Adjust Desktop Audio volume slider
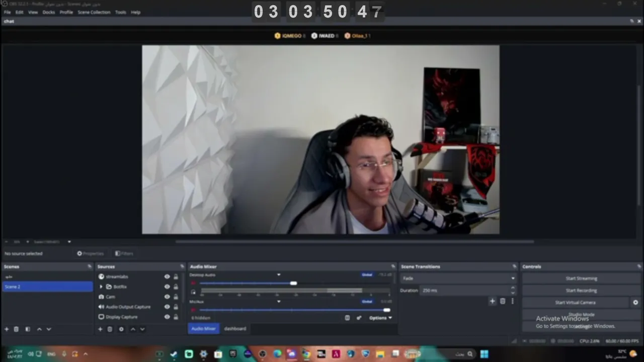 (293, 283)
